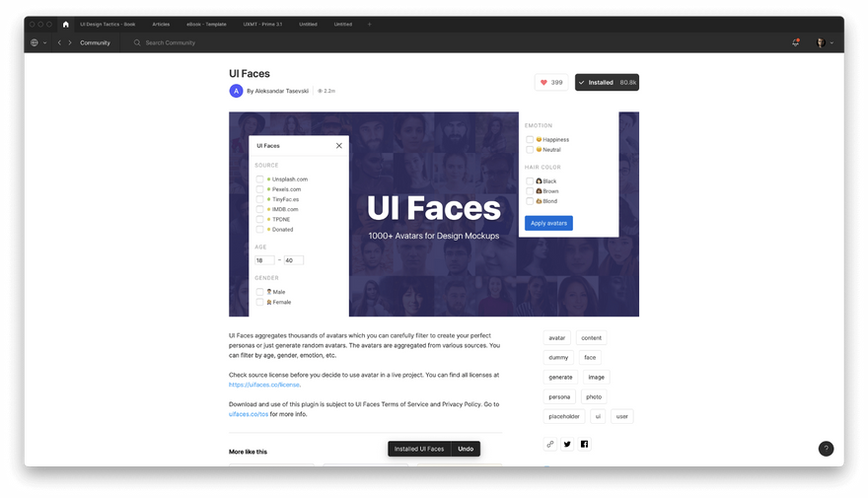
Task: Click the age maximum field showing 40
Action: [293, 260]
